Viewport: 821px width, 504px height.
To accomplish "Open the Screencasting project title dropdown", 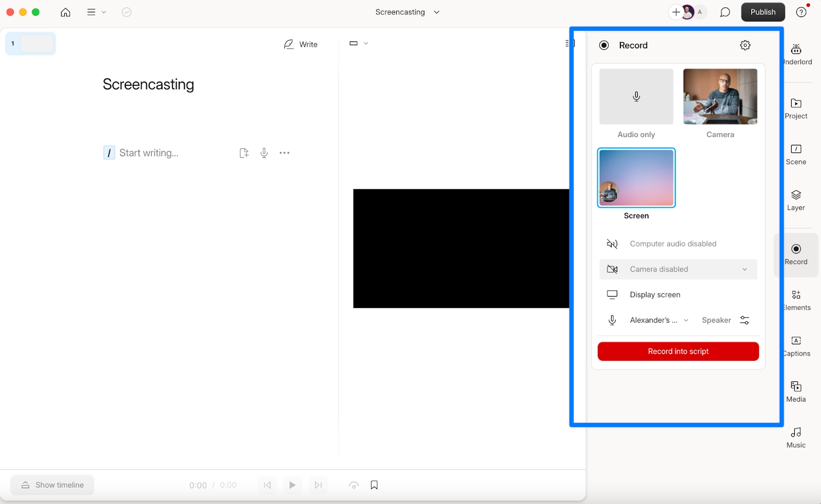I will [x=407, y=12].
